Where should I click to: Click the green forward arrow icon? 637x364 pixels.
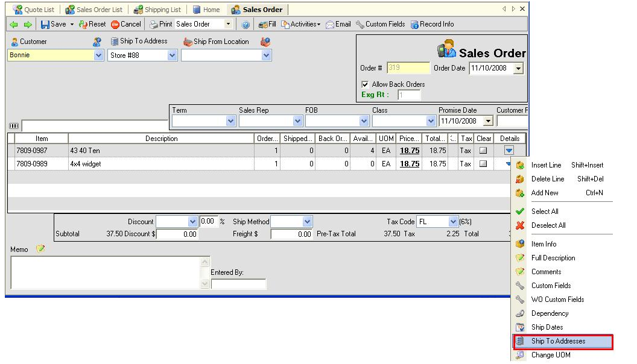click(x=28, y=25)
